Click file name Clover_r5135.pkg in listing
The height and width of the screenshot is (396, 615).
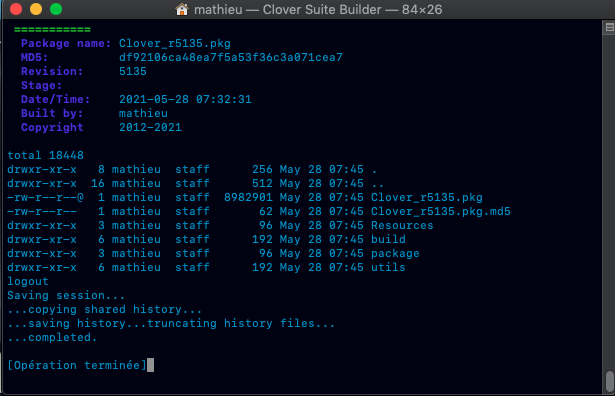point(427,197)
